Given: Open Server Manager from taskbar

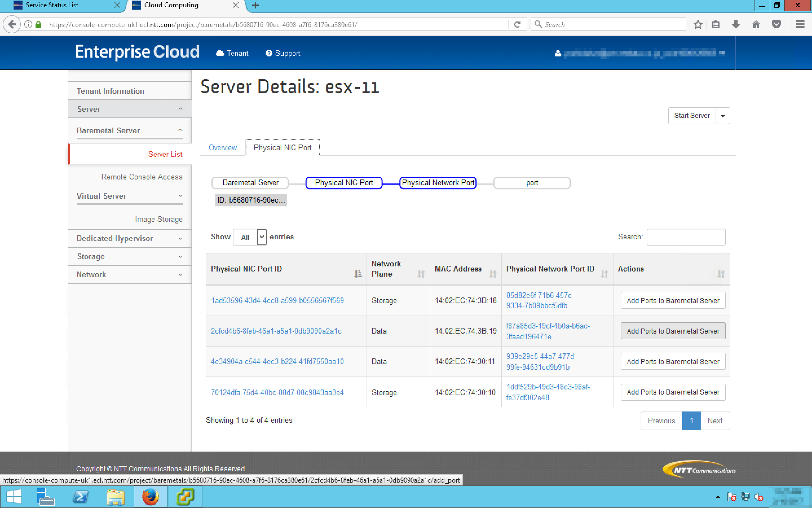Looking at the screenshot, I should (x=45, y=497).
